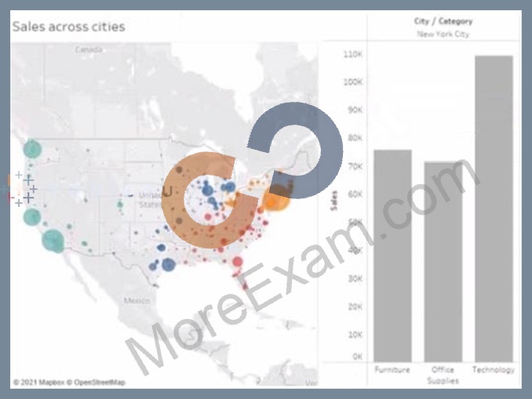The height and width of the screenshot is (399, 532).
Task: Click the Sales axis title
Action: tap(334, 201)
